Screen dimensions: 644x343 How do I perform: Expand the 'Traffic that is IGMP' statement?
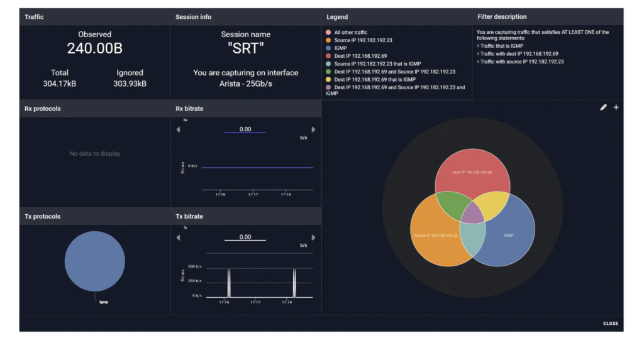point(479,46)
